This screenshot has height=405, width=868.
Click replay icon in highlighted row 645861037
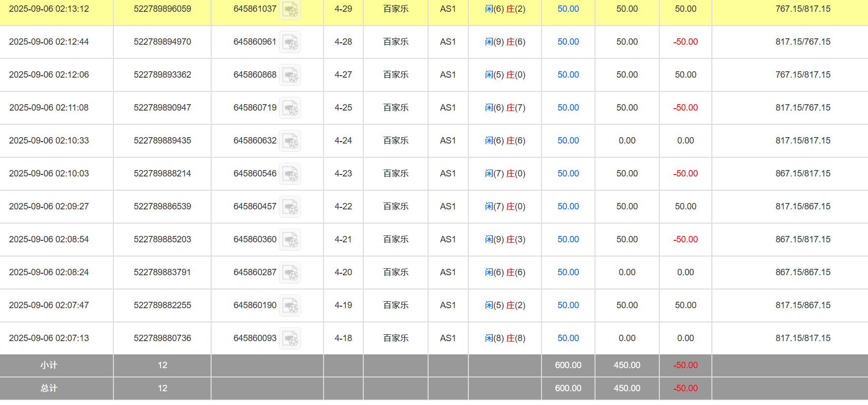coord(290,9)
